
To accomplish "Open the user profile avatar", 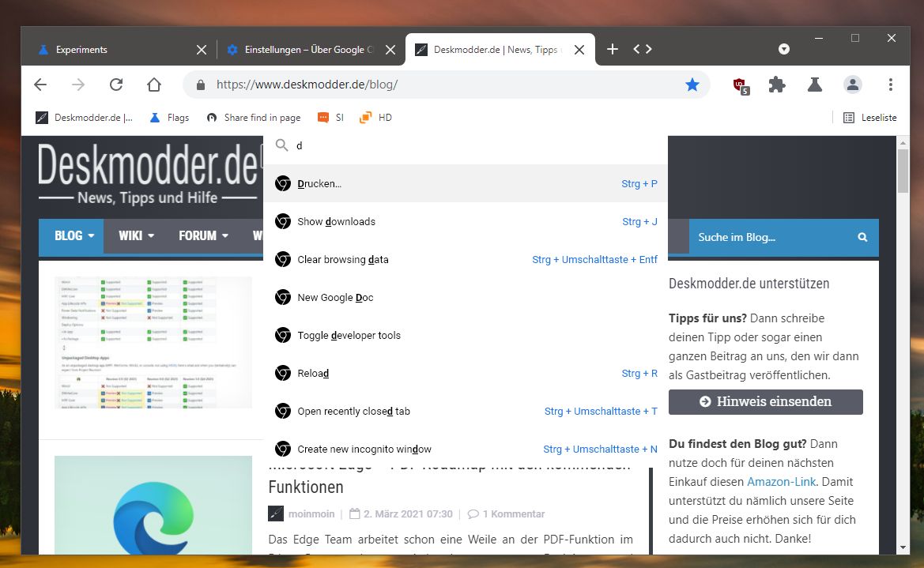I will (853, 85).
